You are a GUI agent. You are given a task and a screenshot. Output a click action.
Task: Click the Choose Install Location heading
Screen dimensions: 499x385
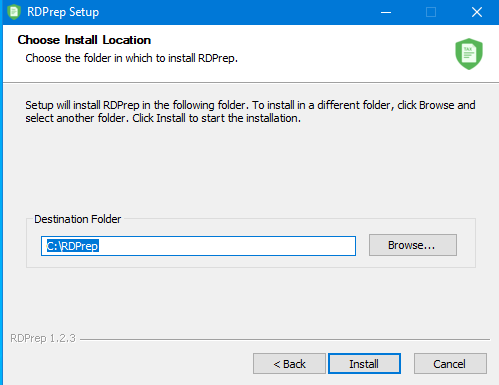84,40
